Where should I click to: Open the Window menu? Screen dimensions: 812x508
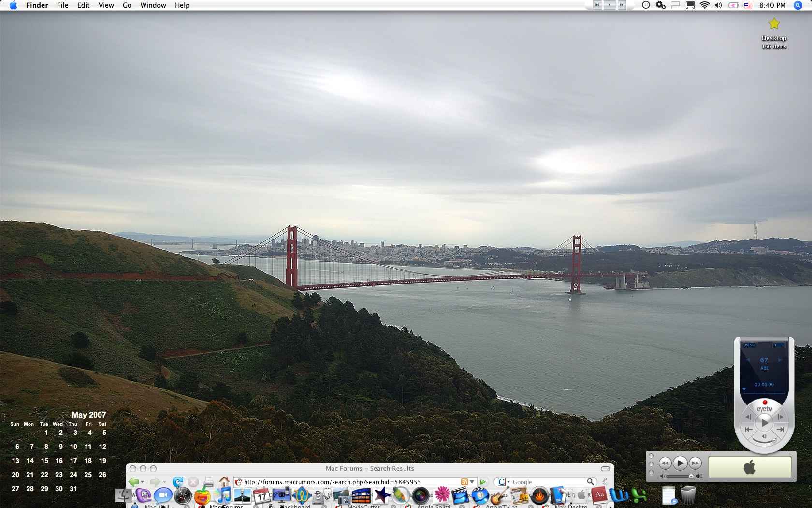(x=153, y=5)
